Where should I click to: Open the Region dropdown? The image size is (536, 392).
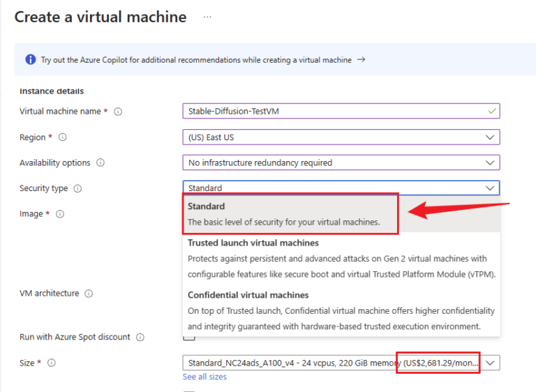point(341,137)
